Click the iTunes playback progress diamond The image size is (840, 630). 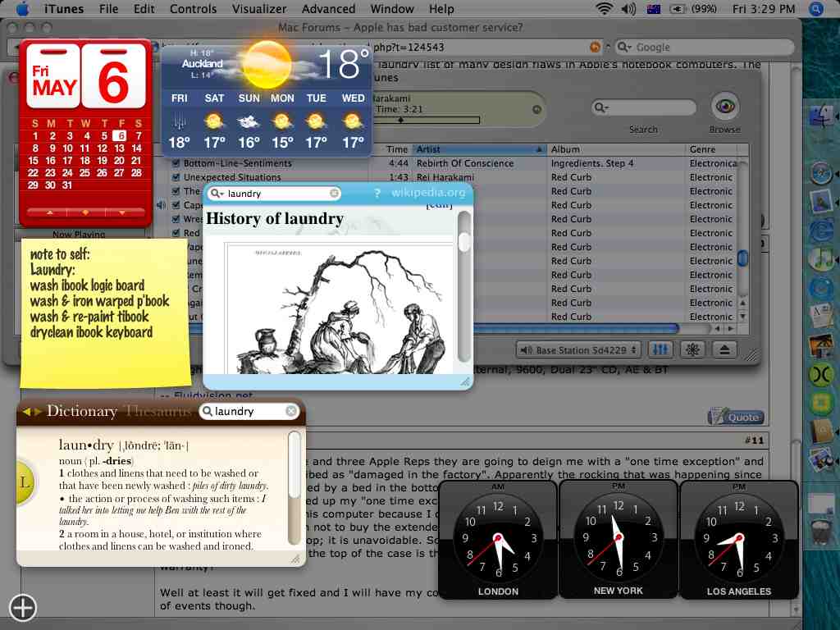(400, 121)
